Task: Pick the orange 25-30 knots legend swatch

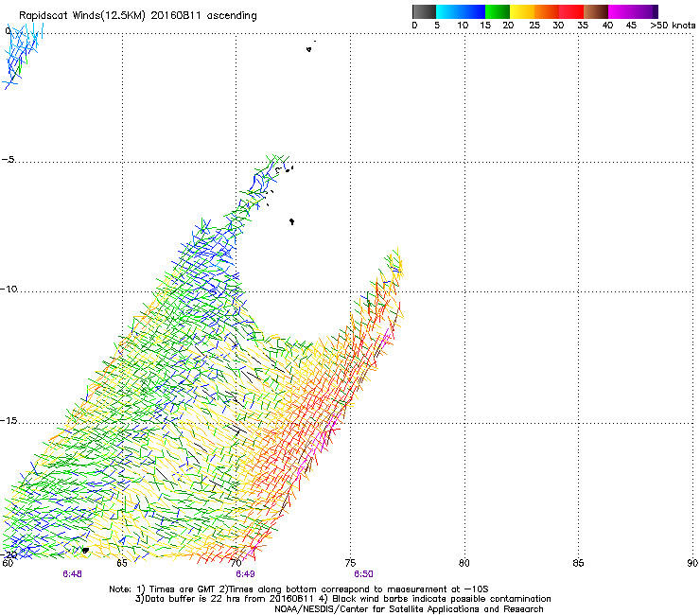Action: (x=547, y=11)
